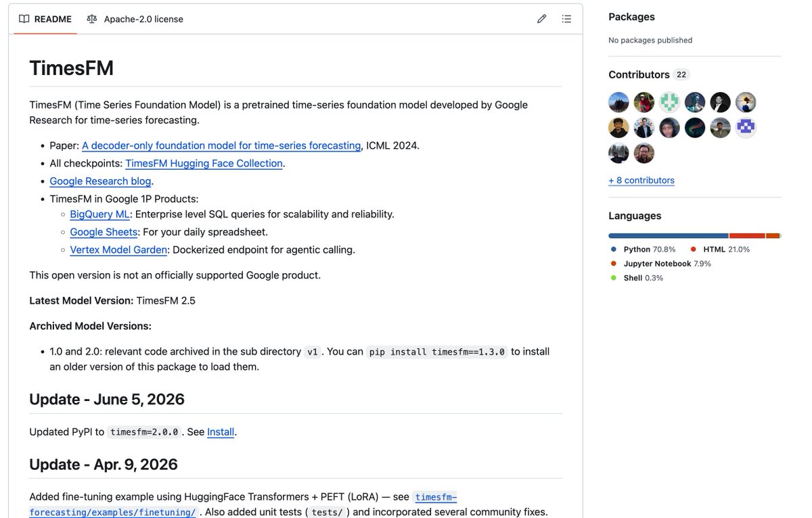812x518 pixels.
Task: Switch to the Apache-2.0 license tab
Action: (x=135, y=19)
